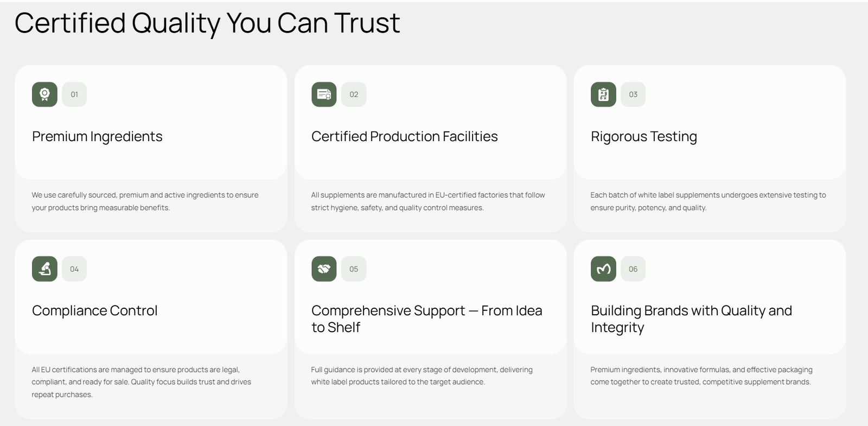Click the 06 number badge

coord(633,269)
